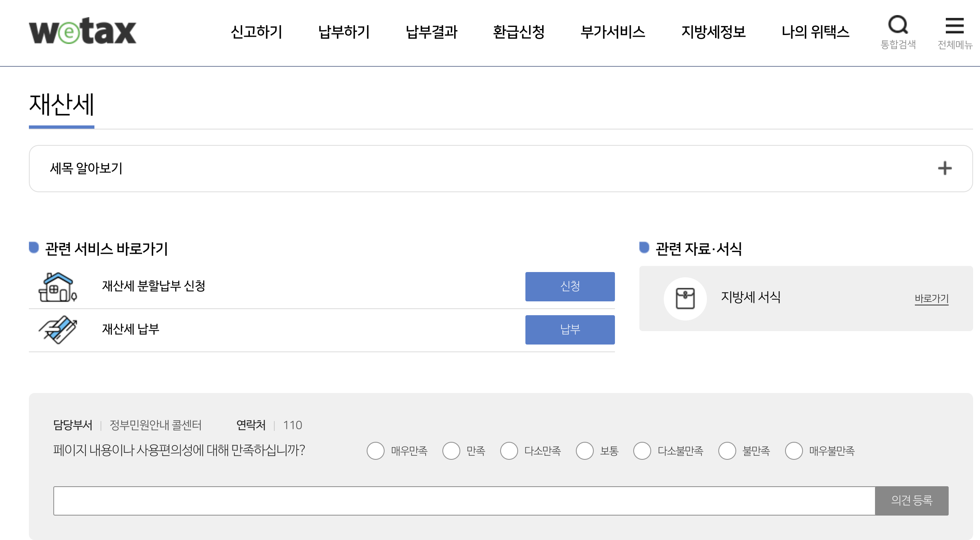Choose the 다소불만족 radio option
The height and width of the screenshot is (540, 980).
click(642, 451)
